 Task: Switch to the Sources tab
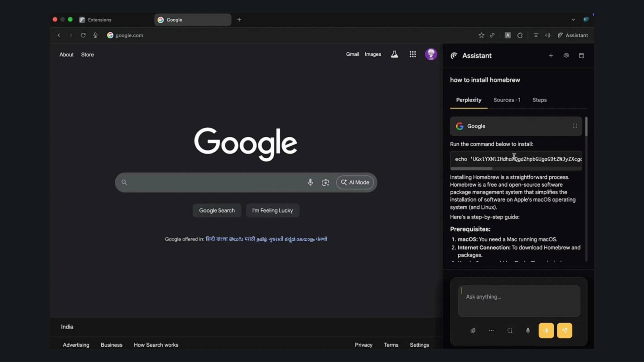pos(507,100)
